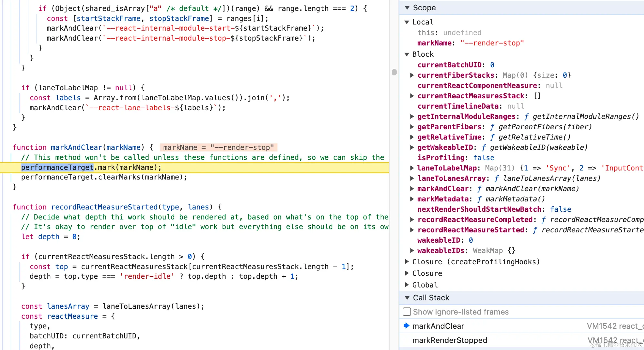644x350 pixels.
Task: Select the markRenderStopped call stack frame
Action: [449, 340]
